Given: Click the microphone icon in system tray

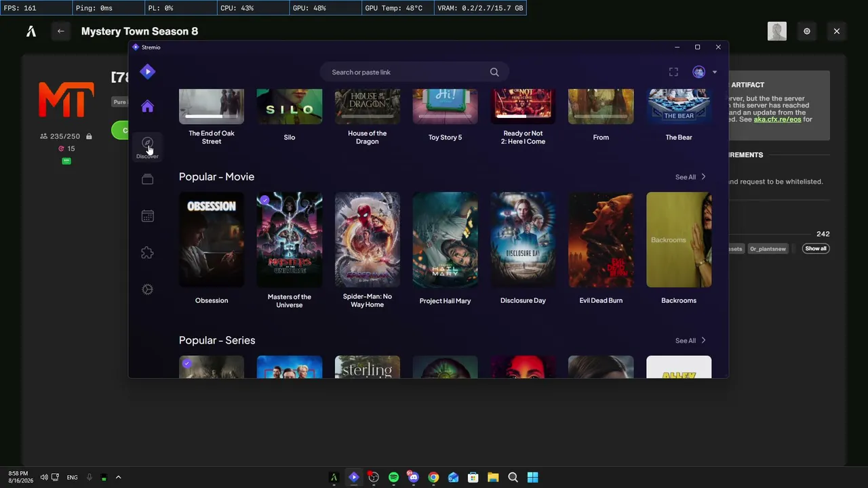Looking at the screenshot, I should click(x=89, y=477).
